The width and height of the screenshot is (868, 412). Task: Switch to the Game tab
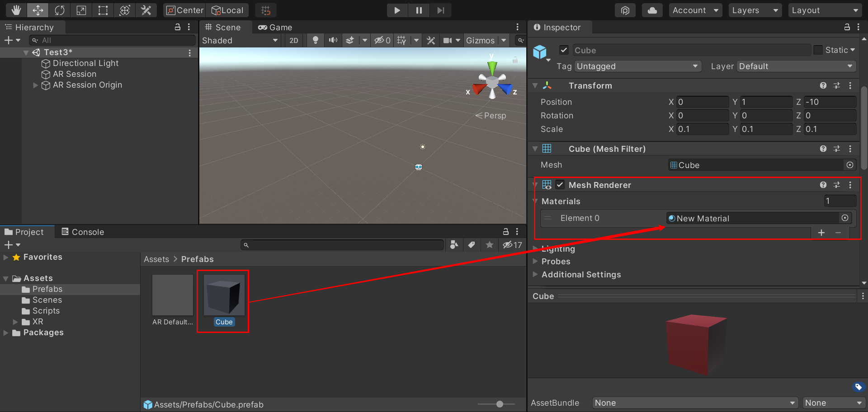[275, 27]
